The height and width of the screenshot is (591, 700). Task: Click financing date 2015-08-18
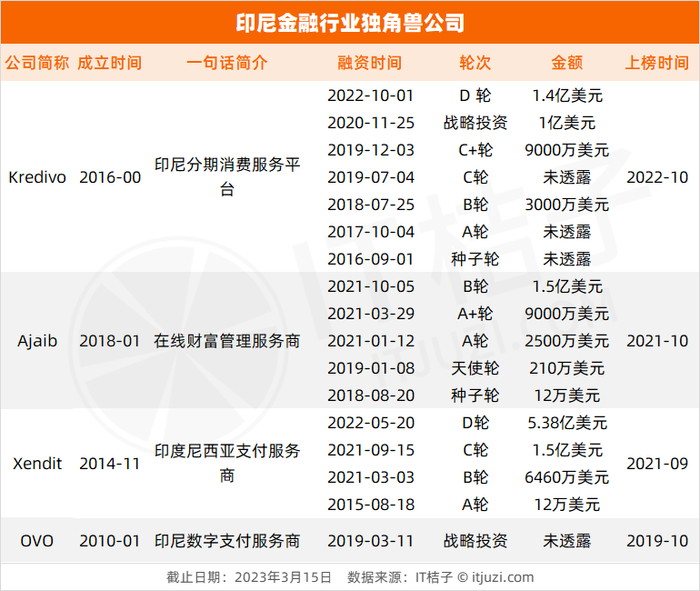(371, 505)
